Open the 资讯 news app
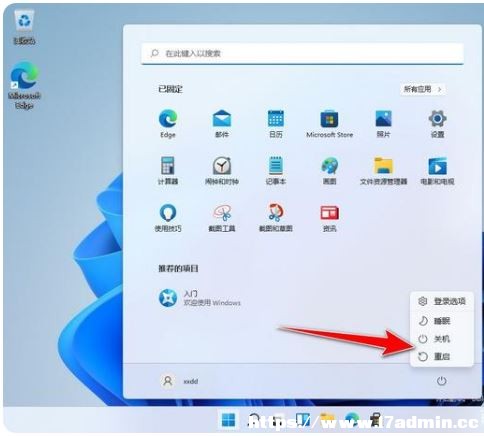Screen dimensions: 484x436 coord(329,217)
